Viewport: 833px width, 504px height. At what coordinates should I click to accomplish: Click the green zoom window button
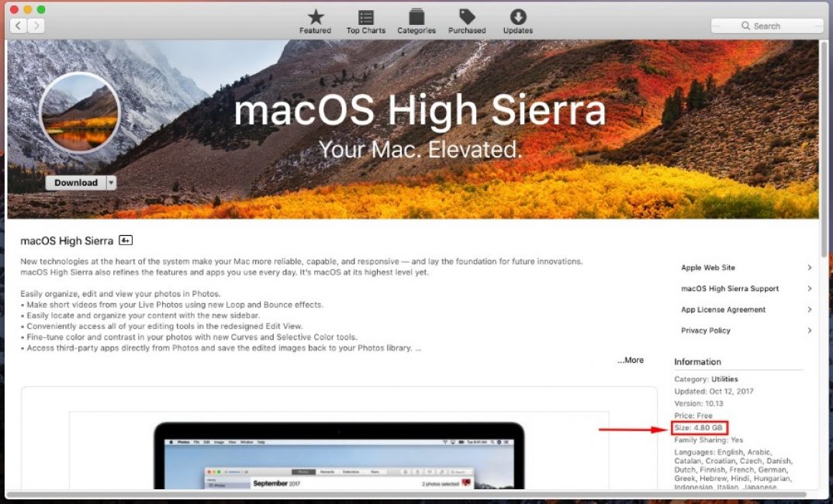pos(41,9)
